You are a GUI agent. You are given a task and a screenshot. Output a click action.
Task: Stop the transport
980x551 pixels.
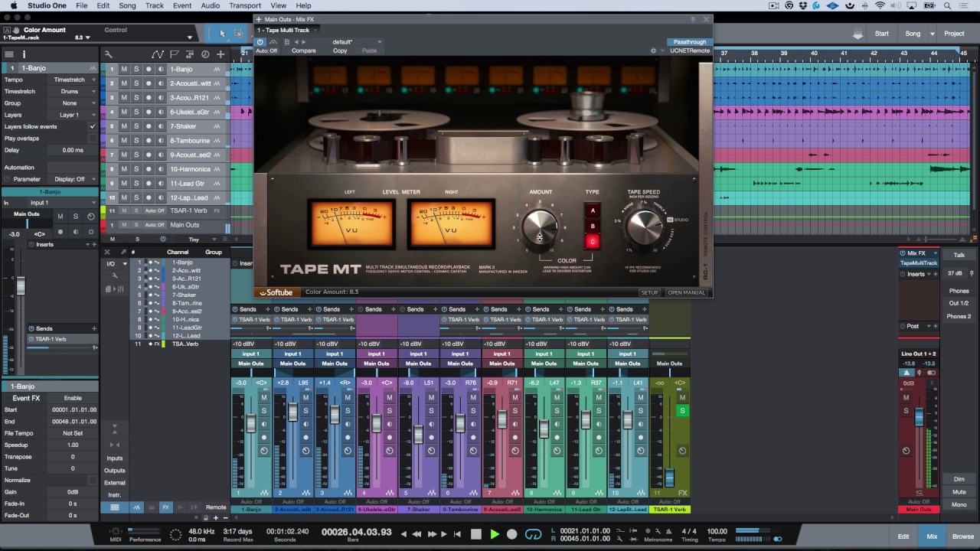(476, 534)
